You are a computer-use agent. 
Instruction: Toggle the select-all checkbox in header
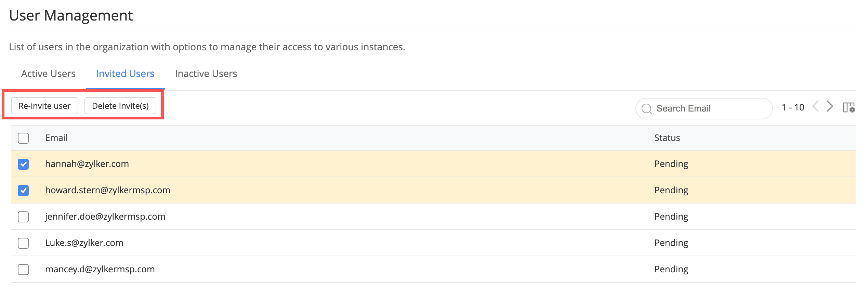click(23, 138)
